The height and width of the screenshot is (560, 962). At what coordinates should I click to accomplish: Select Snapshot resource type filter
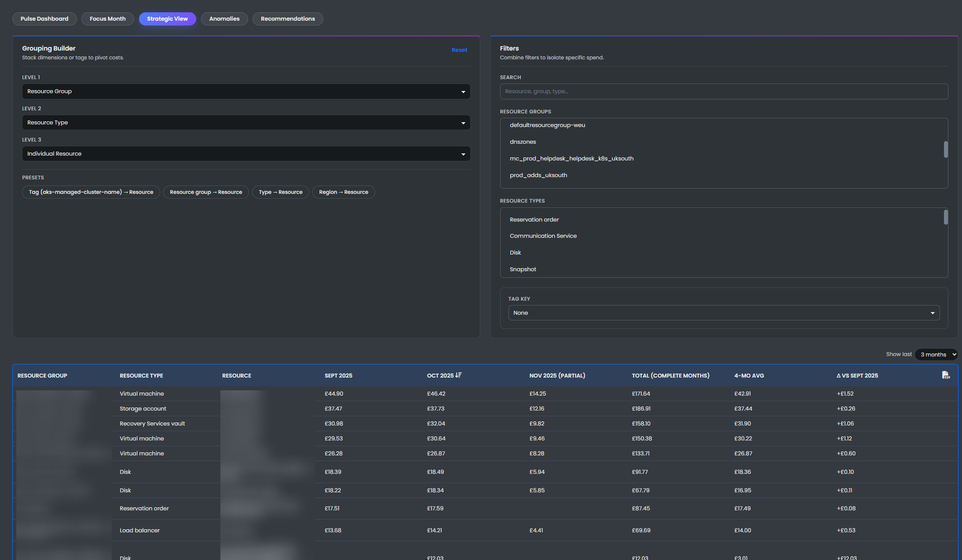point(523,269)
